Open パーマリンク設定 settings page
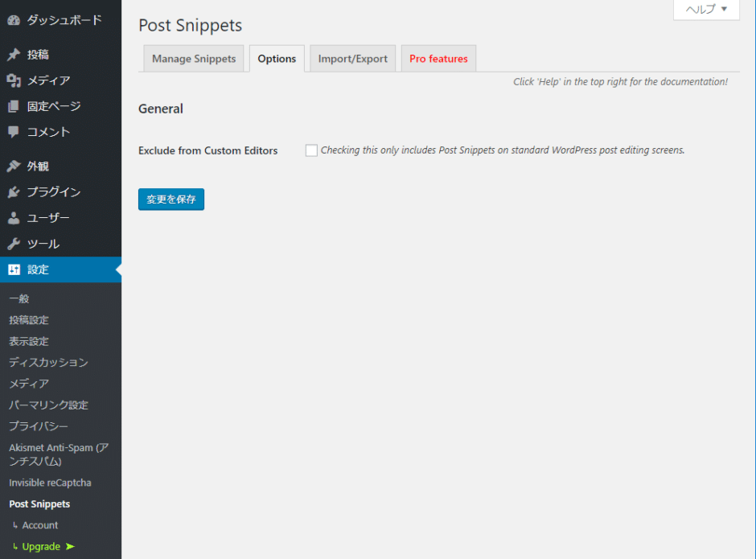The width and height of the screenshot is (756, 559). coord(48,405)
